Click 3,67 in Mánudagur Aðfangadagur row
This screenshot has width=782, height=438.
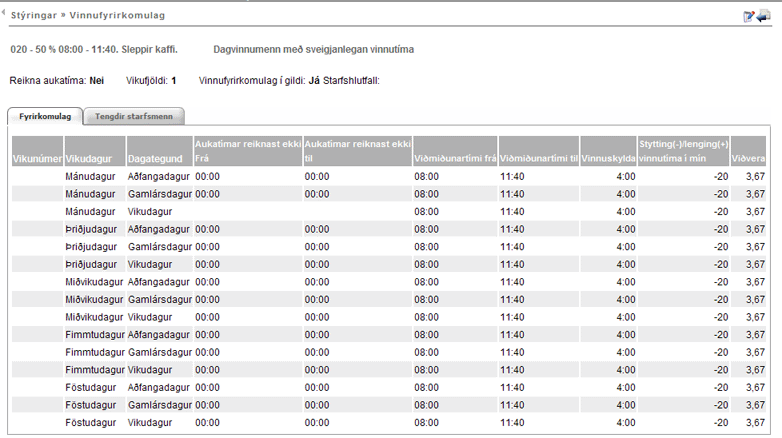coord(755,177)
